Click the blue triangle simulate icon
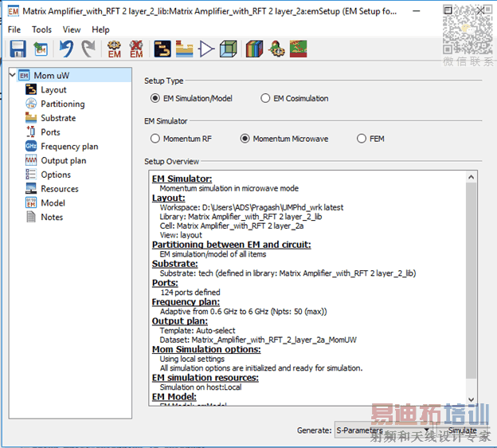The height and width of the screenshot is (448, 497). pyautogui.click(x=206, y=49)
